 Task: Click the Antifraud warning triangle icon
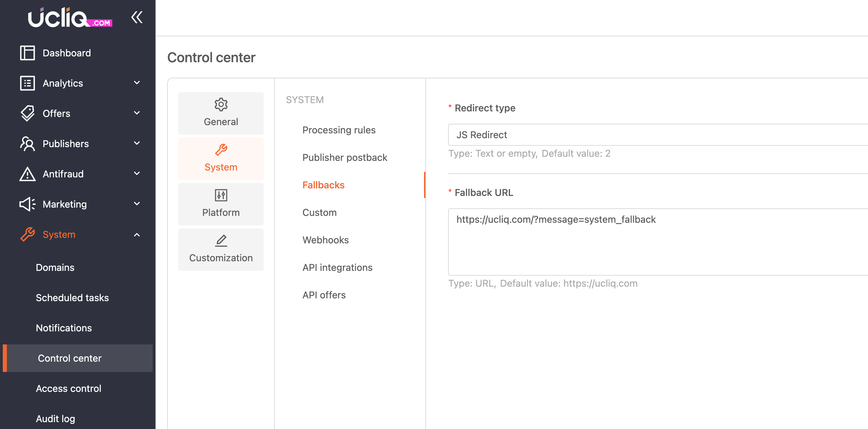(x=28, y=174)
